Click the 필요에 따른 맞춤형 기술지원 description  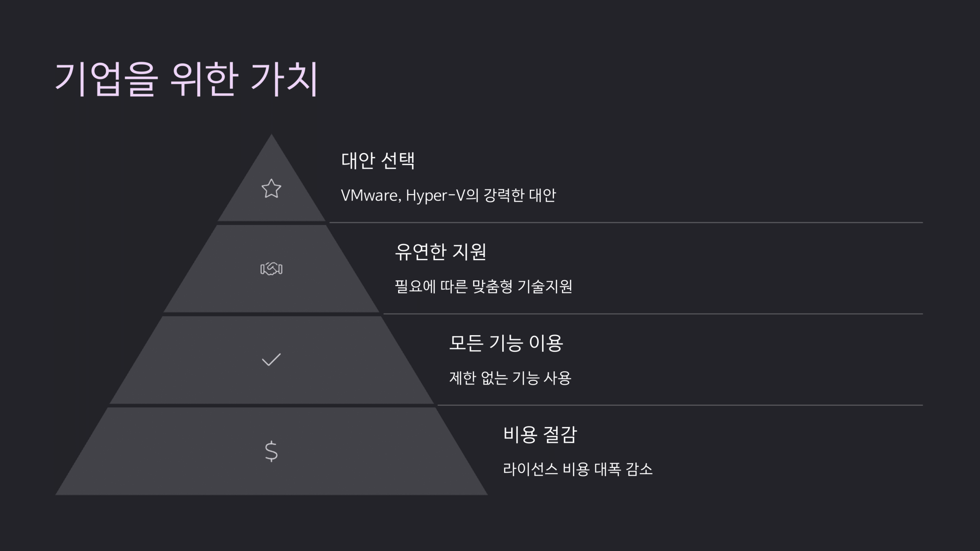483,286
